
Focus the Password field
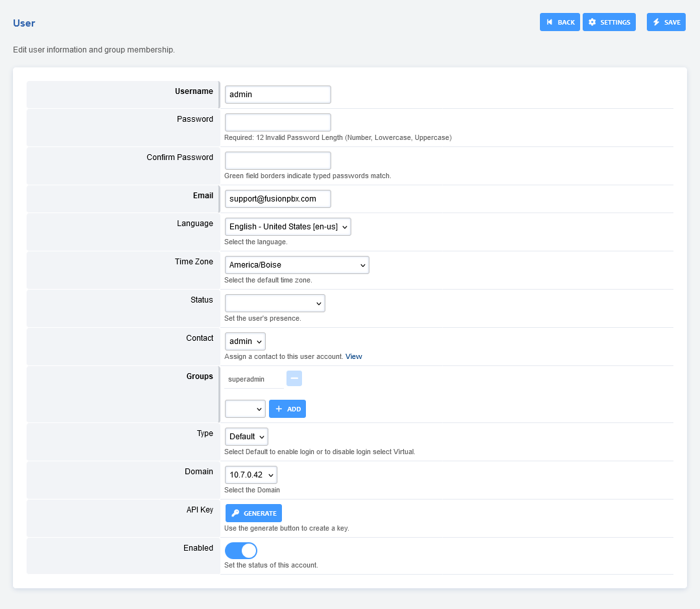coord(277,122)
